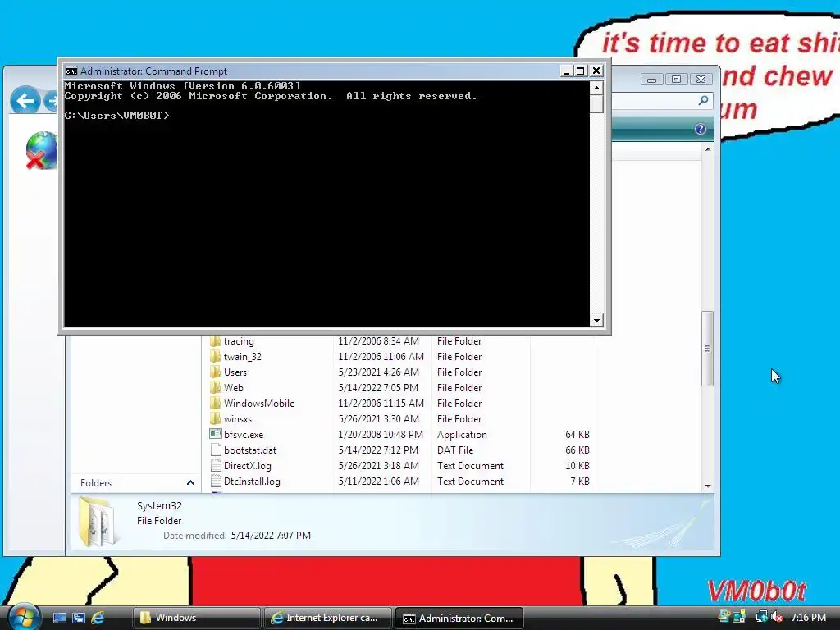Switch to Internet Explorer taskbar button
This screenshot has height=630, width=840.
328,618
